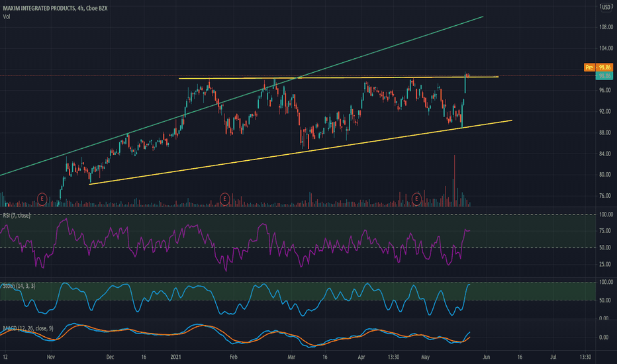Select the MACD (12, 26, close, 9) label
This screenshot has width=617, height=364.
tap(28, 328)
